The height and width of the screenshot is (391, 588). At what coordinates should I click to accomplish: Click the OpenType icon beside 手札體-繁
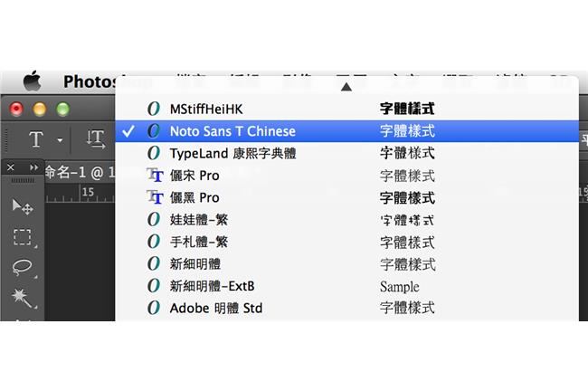pos(154,242)
